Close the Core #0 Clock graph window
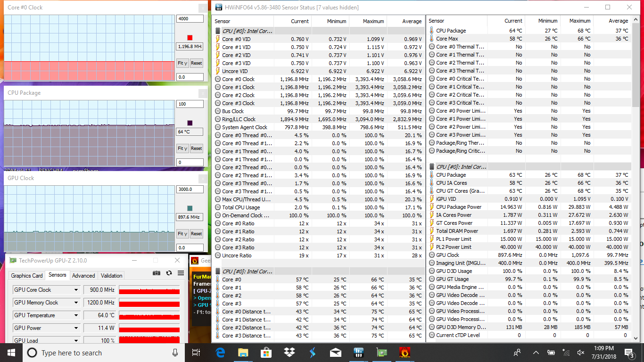The image size is (644, 362). point(203,8)
